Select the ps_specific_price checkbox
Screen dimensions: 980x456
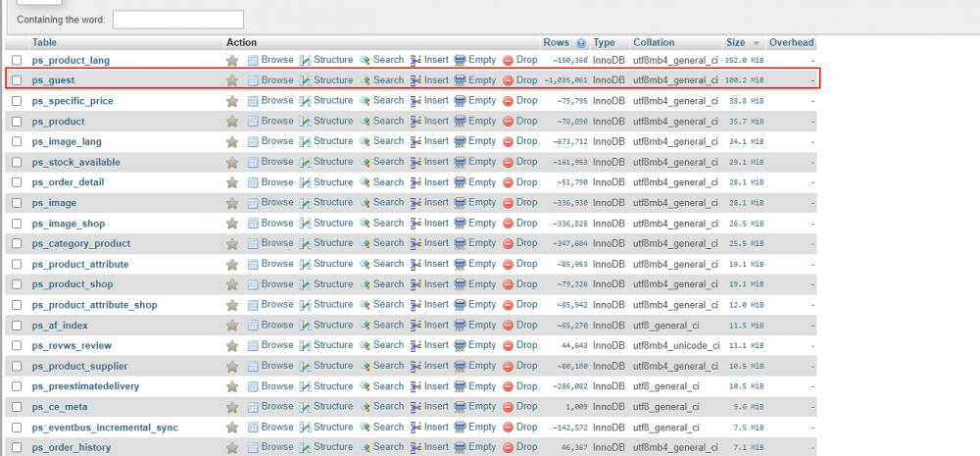coord(17,101)
